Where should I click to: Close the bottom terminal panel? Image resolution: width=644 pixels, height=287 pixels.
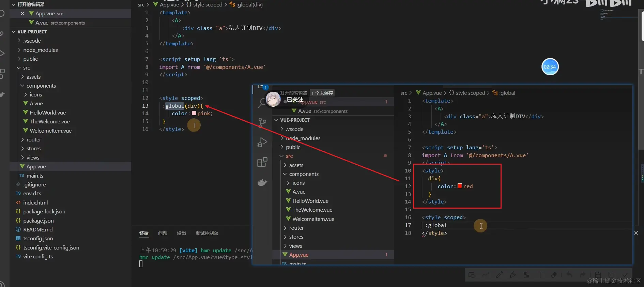pos(636,233)
